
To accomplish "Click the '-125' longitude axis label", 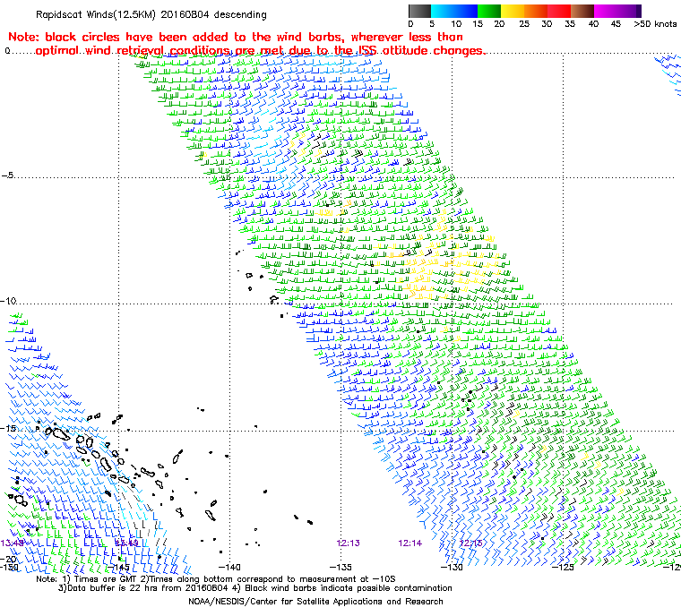I will pyautogui.click(x=563, y=567).
